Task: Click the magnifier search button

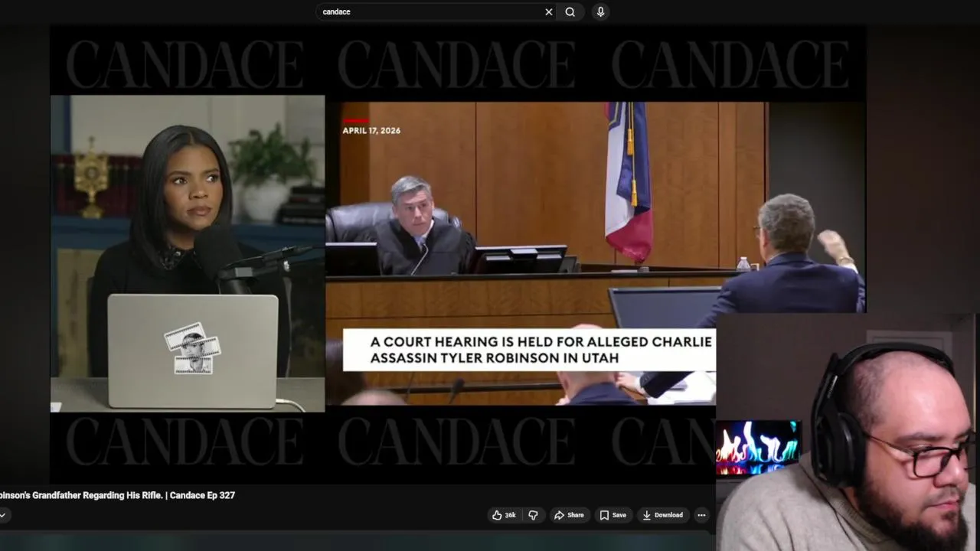Action: 570,11
